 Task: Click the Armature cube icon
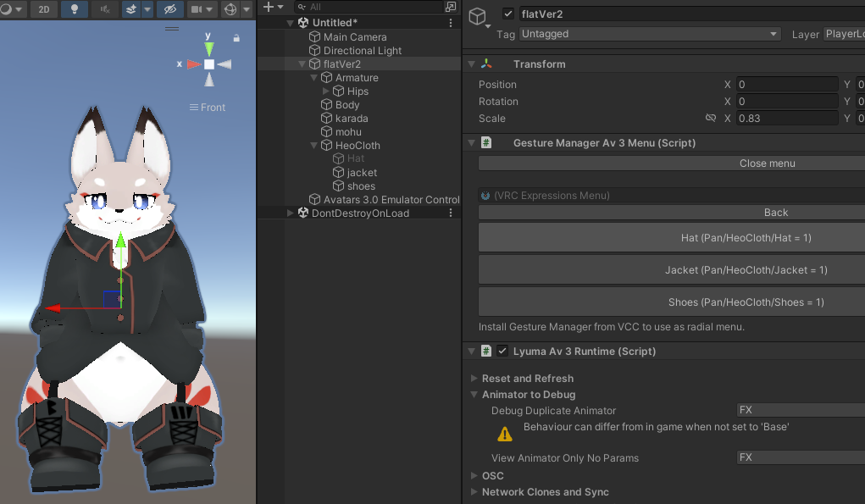coord(326,78)
